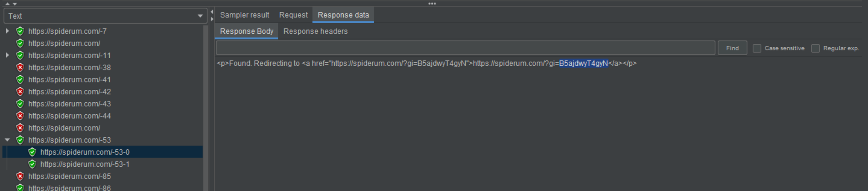The height and width of the screenshot is (191, 868).
Task: Click green shield icon beside spiderum.com/-43
Action: 20,104
